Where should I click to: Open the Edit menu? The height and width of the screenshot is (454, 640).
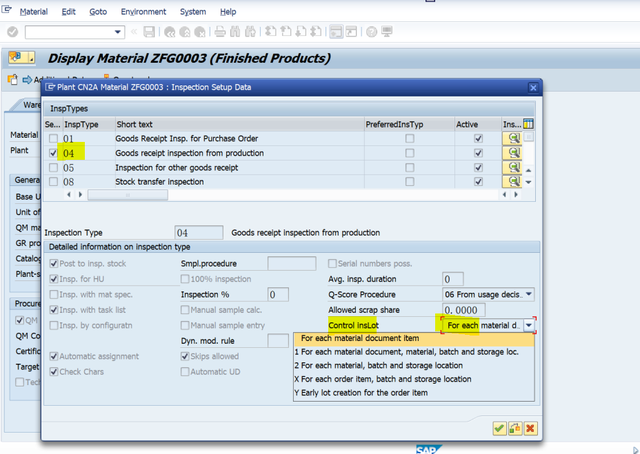pyautogui.click(x=69, y=12)
